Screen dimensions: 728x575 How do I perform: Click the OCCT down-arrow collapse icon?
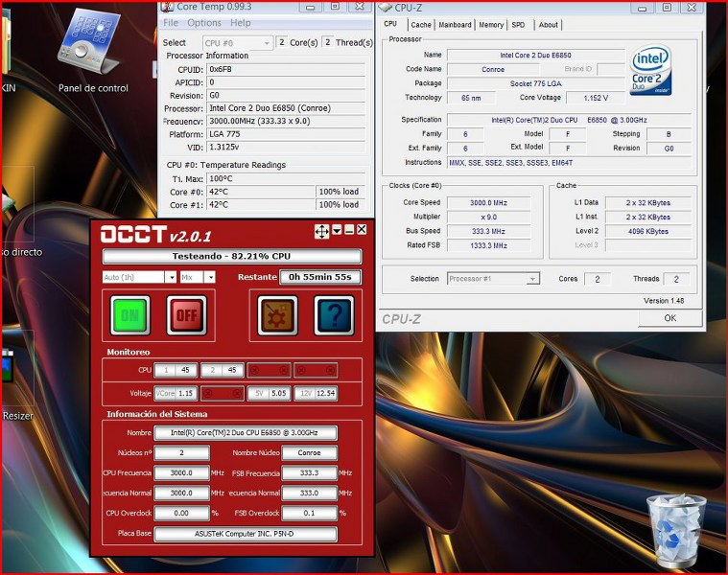click(x=337, y=230)
